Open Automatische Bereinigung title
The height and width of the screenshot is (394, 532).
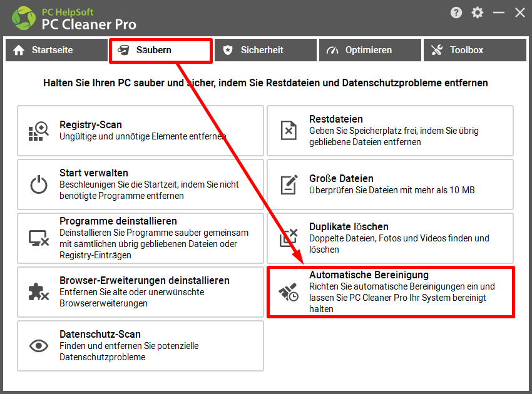pos(369,275)
